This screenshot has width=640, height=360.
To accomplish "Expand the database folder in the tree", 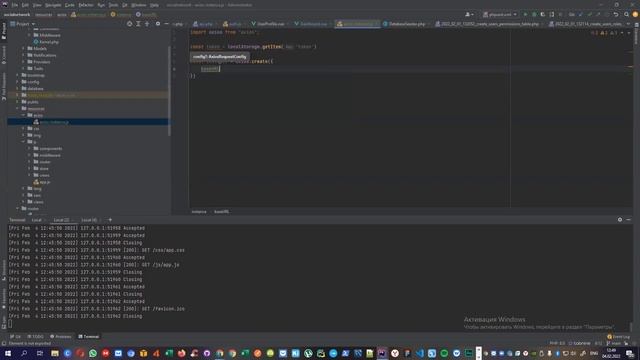I will [18, 89].
